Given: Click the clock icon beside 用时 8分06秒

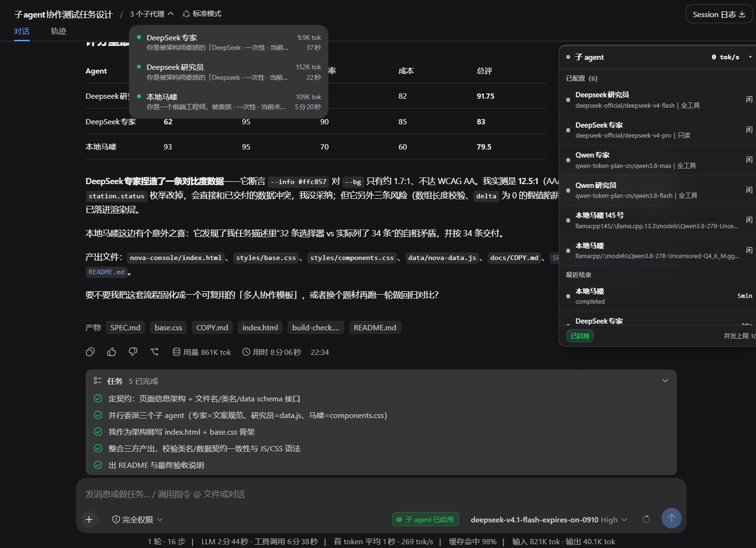Looking at the screenshot, I should click(x=246, y=352).
